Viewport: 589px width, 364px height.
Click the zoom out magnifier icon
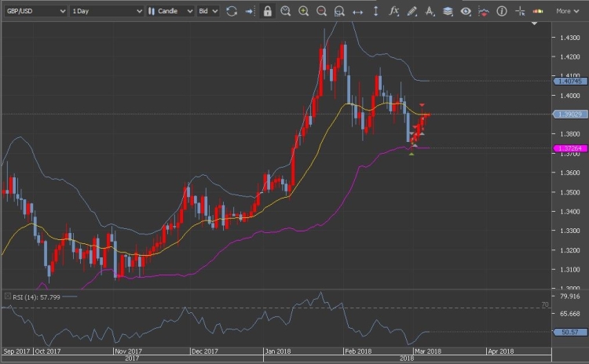coord(322,11)
